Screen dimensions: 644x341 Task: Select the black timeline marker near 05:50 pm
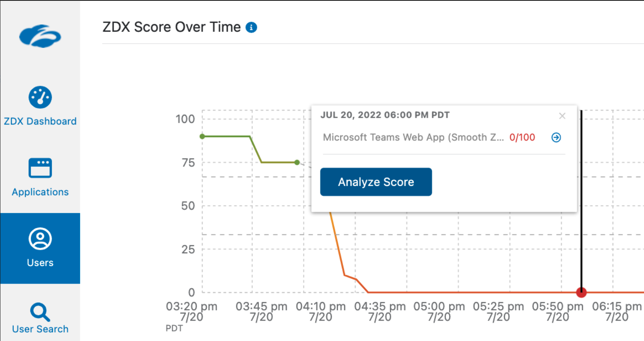pyautogui.click(x=581, y=202)
